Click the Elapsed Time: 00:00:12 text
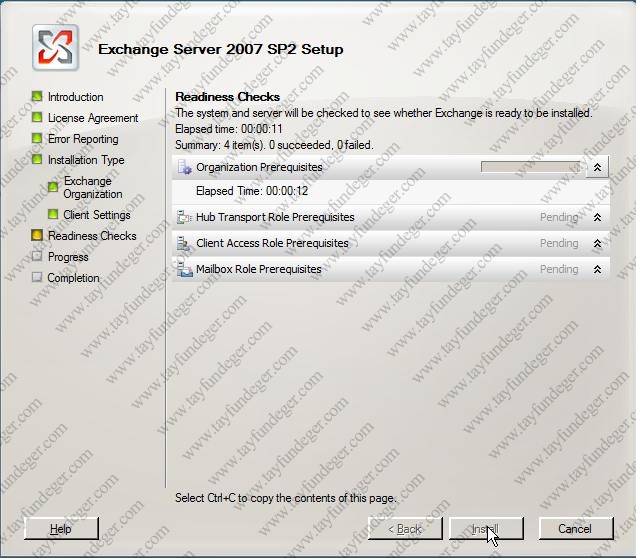 (252, 191)
